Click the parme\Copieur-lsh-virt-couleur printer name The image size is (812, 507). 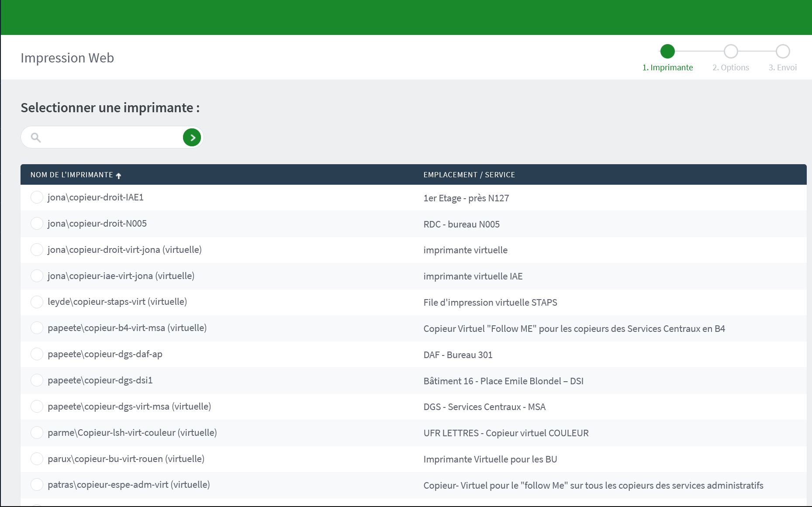132,433
